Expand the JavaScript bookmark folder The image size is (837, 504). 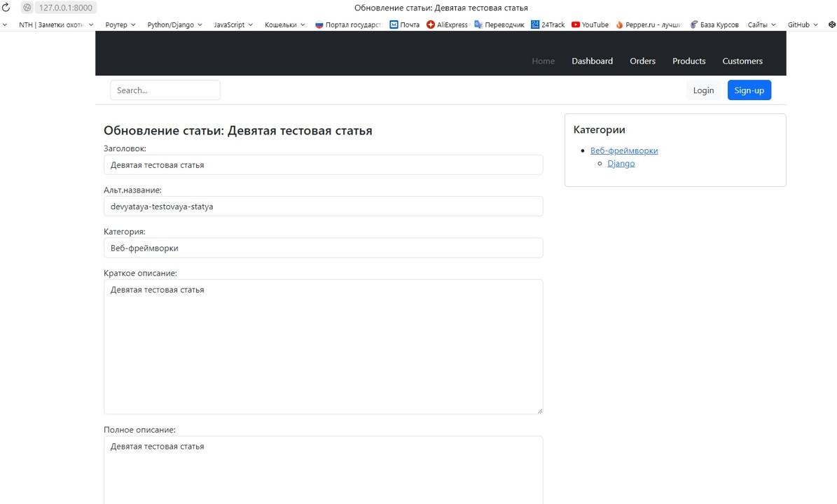tap(233, 24)
